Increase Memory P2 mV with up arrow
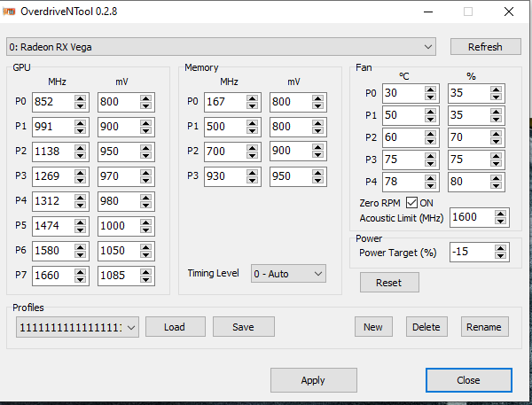 (318, 148)
